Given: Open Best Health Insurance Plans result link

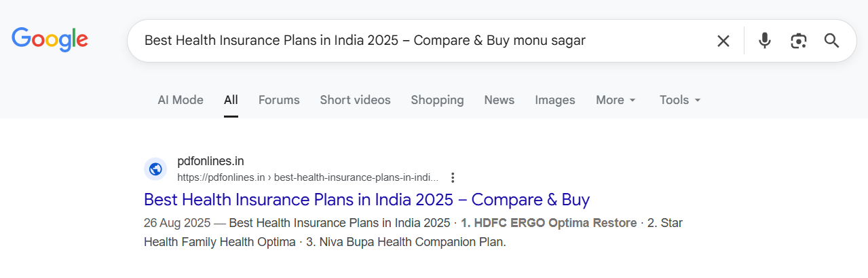Looking at the screenshot, I should tap(366, 200).
